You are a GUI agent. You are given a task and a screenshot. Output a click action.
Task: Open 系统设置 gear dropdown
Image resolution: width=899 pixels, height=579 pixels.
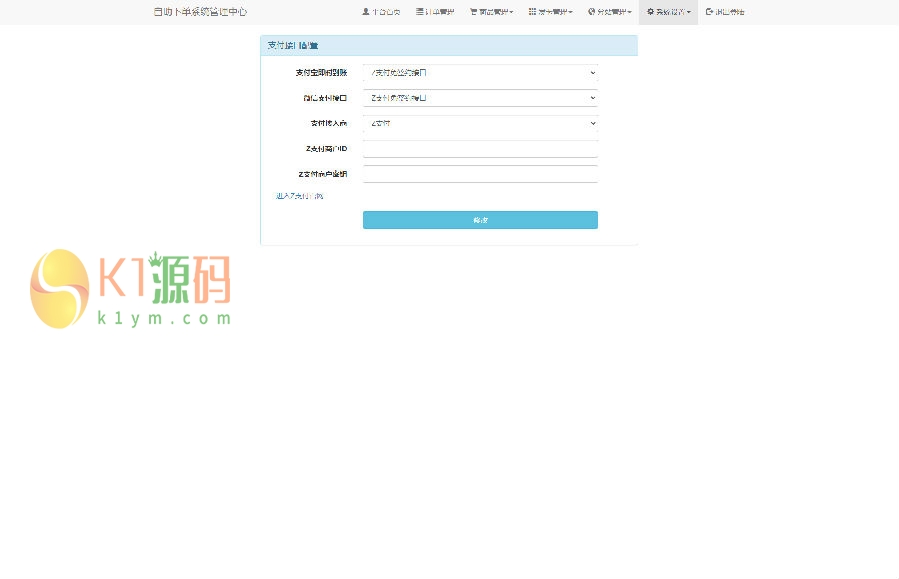coord(669,11)
